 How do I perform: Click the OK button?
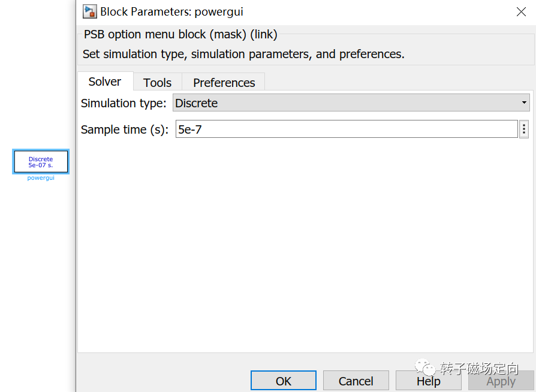(x=284, y=381)
